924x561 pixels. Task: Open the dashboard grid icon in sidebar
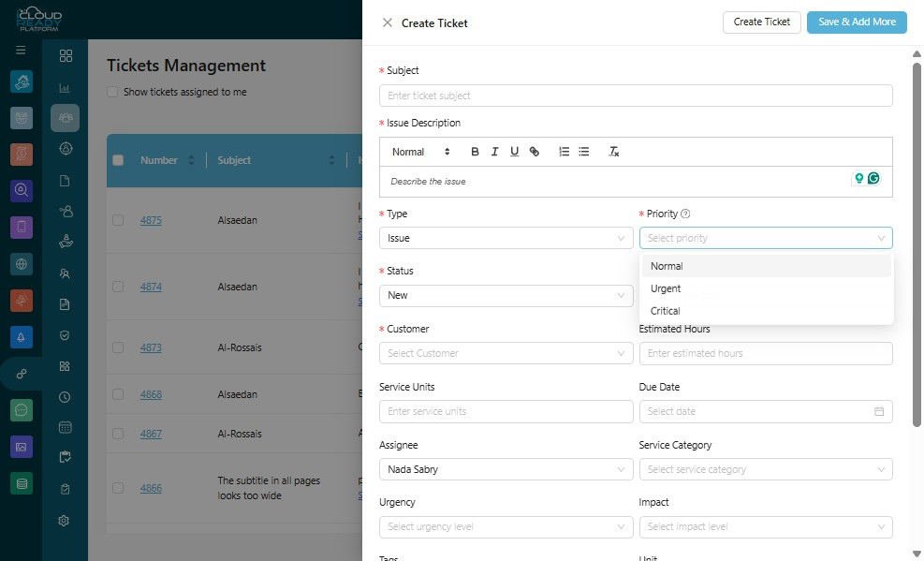coord(66,55)
